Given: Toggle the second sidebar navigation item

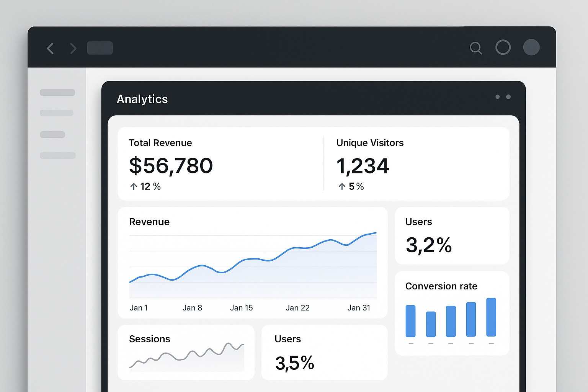Looking at the screenshot, I should click(x=56, y=113).
